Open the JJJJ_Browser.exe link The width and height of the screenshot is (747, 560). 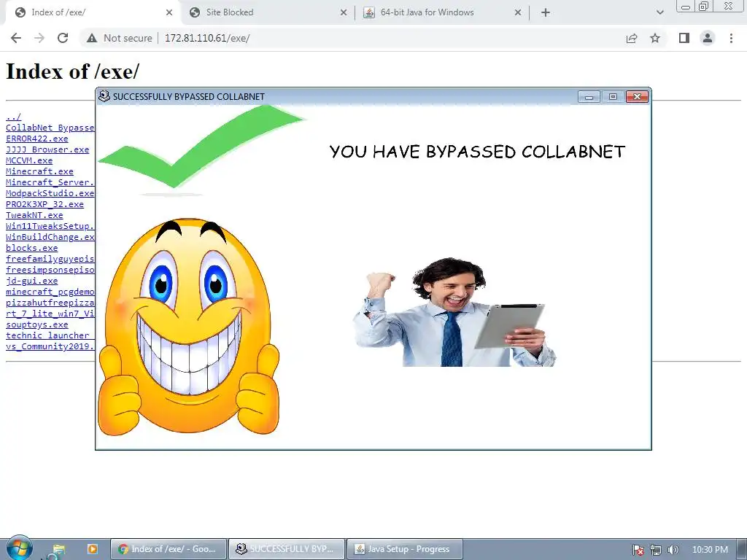pos(47,149)
